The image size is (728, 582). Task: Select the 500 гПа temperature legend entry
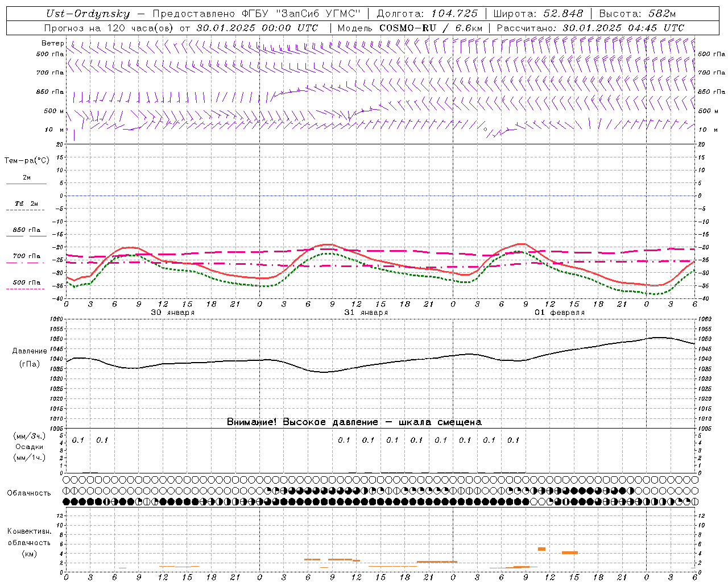[26, 282]
